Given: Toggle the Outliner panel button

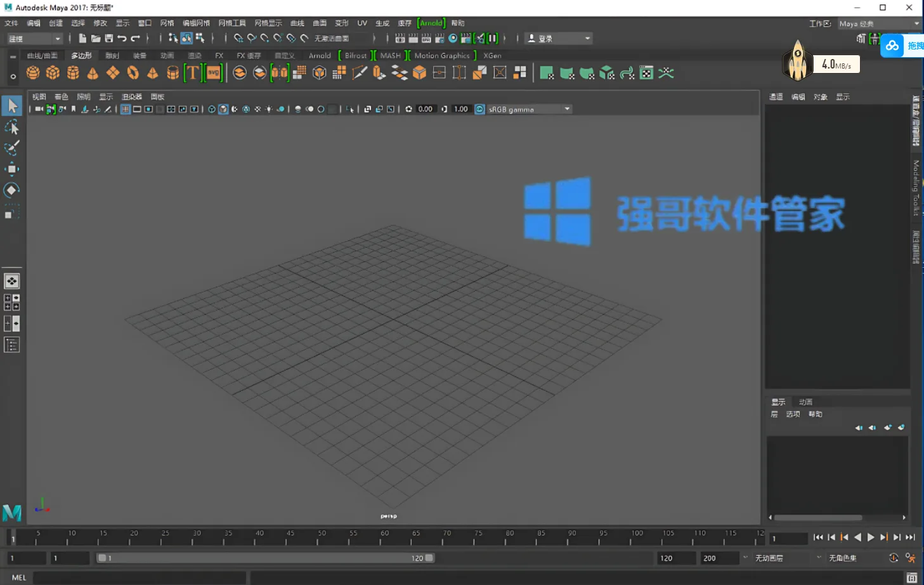Looking at the screenshot, I should pyautogui.click(x=12, y=345).
